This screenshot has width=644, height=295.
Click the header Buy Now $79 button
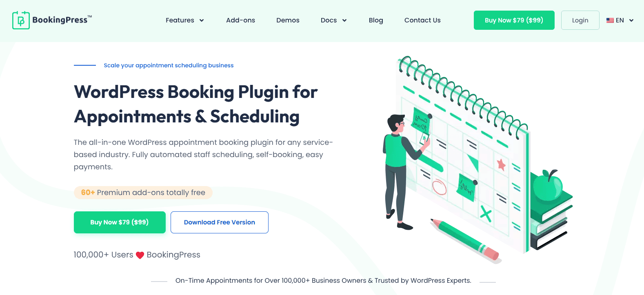point(514,20)
